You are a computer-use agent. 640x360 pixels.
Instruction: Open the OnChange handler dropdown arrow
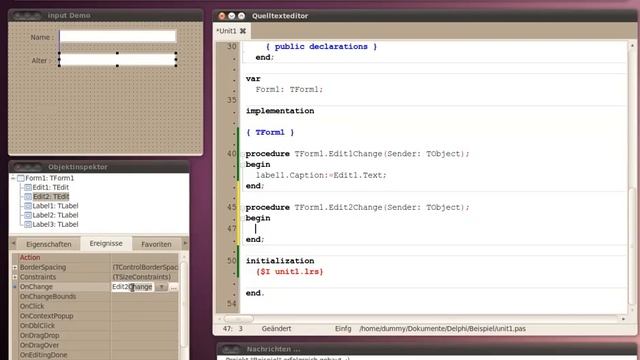tap(162, 287)
